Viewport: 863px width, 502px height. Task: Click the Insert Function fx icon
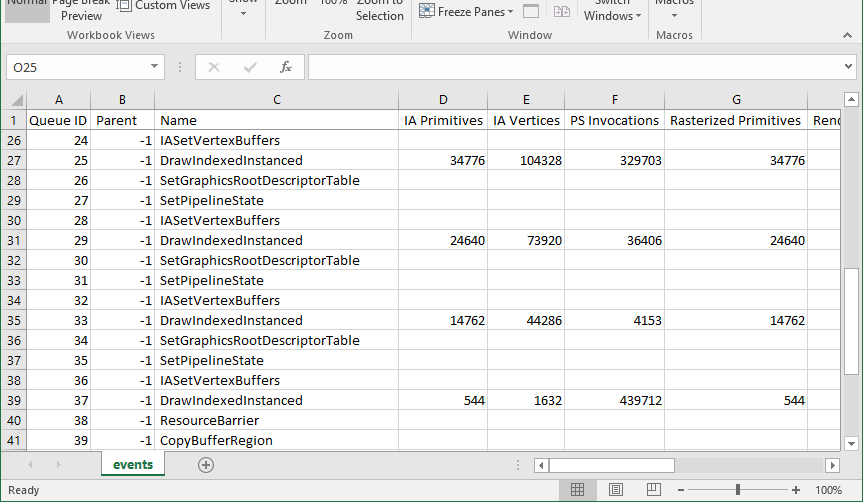[x=285, y=67]
